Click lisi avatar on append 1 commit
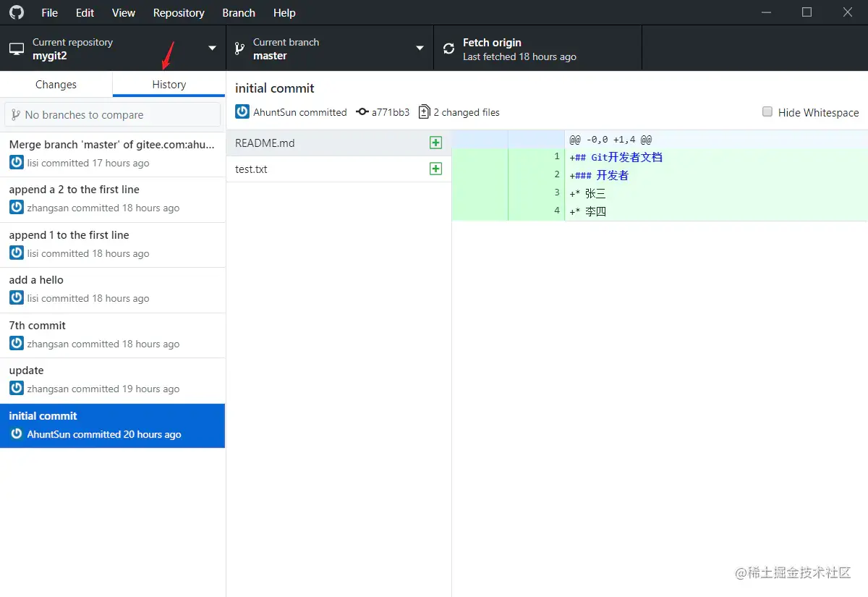Image resolution: width=868 pixels, height=597 pixels. pyautogui.click(x=17, y=253)
